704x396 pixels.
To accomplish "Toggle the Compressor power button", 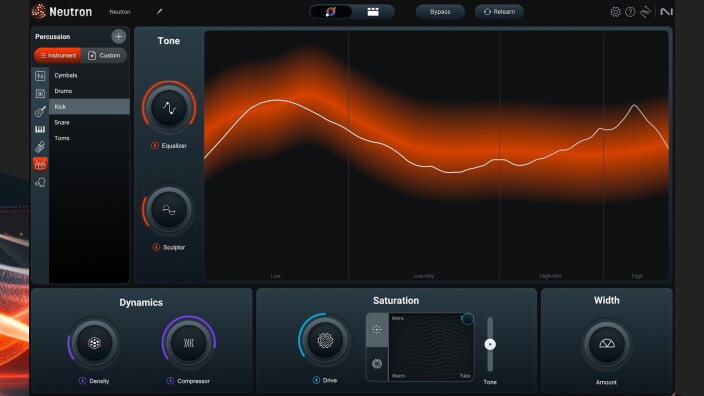I will point(171,381).
